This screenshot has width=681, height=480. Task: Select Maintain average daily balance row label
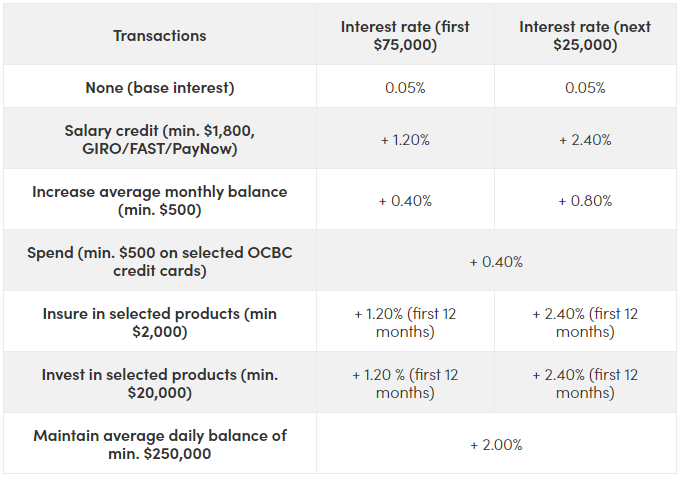(x=160, y=444)
